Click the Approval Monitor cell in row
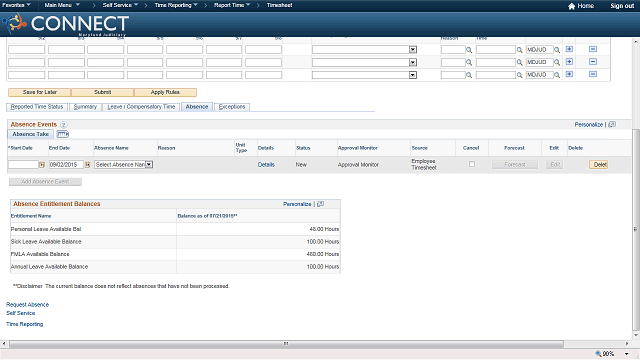The height and width of the screenshot is (360, 640). [x=358, y=164]
